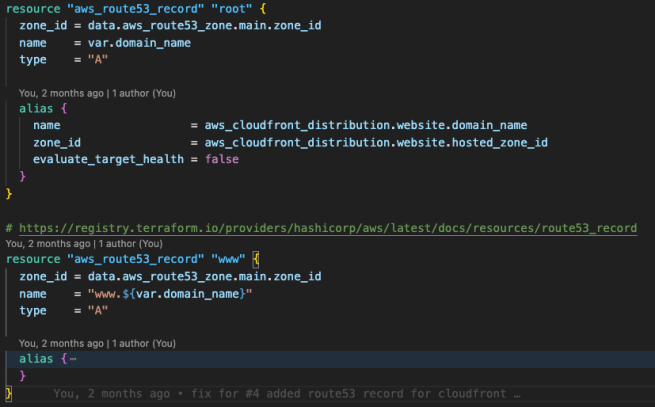Click the alias keyword in root resource
The height and width of the screenshot is (407, 655).
(x=39, y=108)
